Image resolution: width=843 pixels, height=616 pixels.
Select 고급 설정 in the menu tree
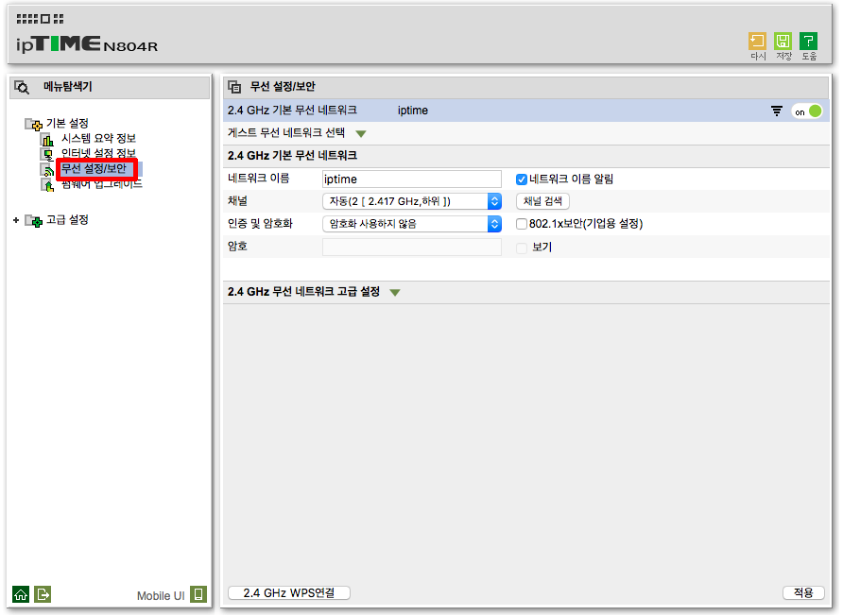(67, 220)
